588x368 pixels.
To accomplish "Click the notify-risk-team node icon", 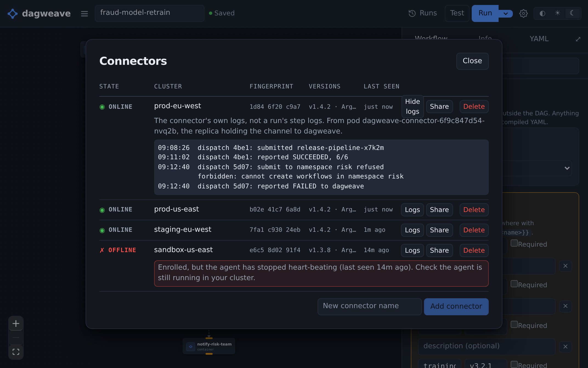I will click(191, 347).
